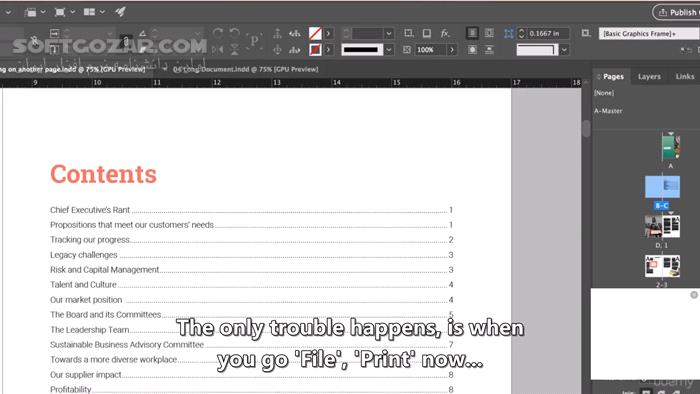The image size is (700, 394).
Task: Open the fx effects menu icon
Action: [445, 33]
